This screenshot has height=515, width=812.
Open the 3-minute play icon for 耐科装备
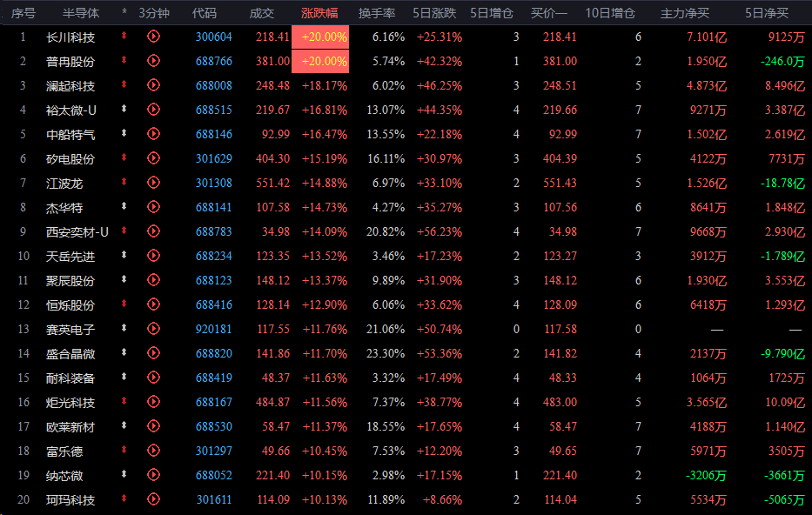153,377
